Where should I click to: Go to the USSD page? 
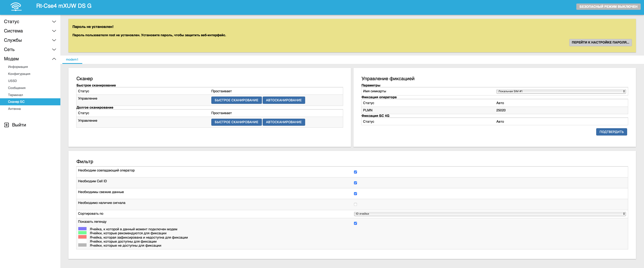coord(12,81)
